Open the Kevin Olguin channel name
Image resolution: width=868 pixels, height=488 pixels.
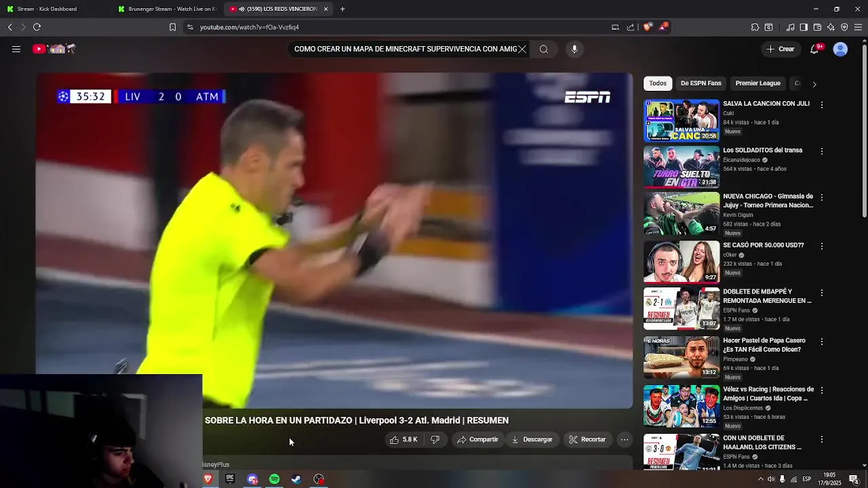pos(738,214)
